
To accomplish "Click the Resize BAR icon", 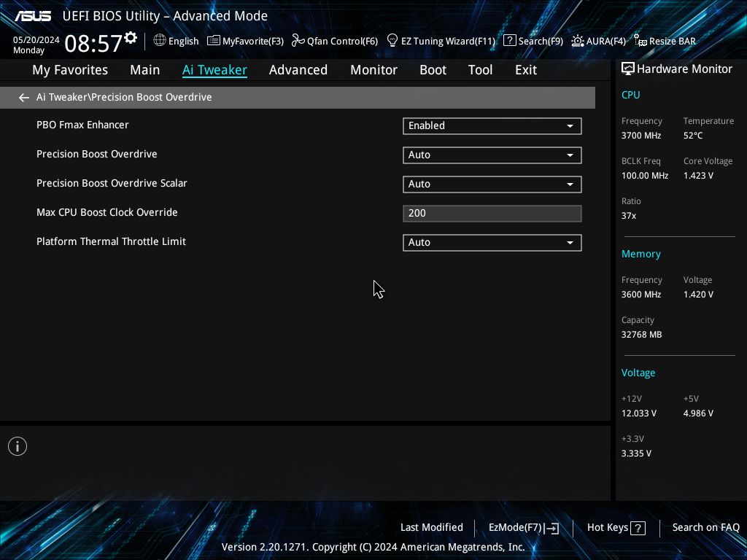I will click(x=640, y=41).
